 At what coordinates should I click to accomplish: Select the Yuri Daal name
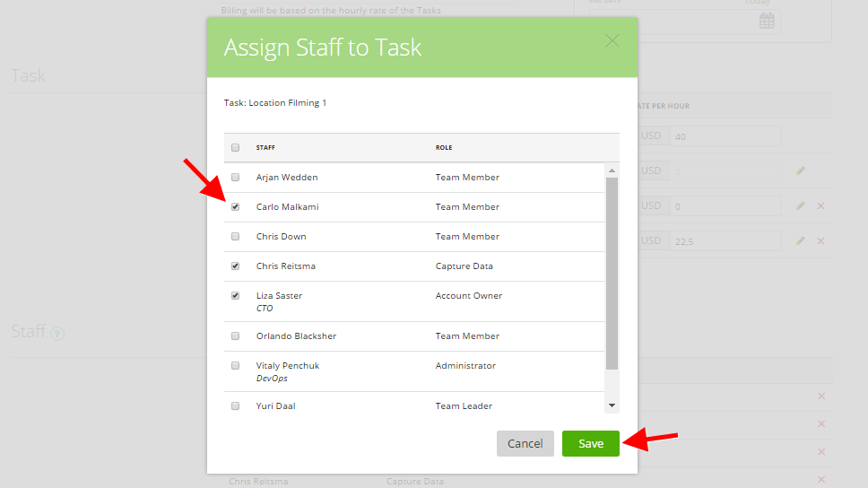click(275, 406)
